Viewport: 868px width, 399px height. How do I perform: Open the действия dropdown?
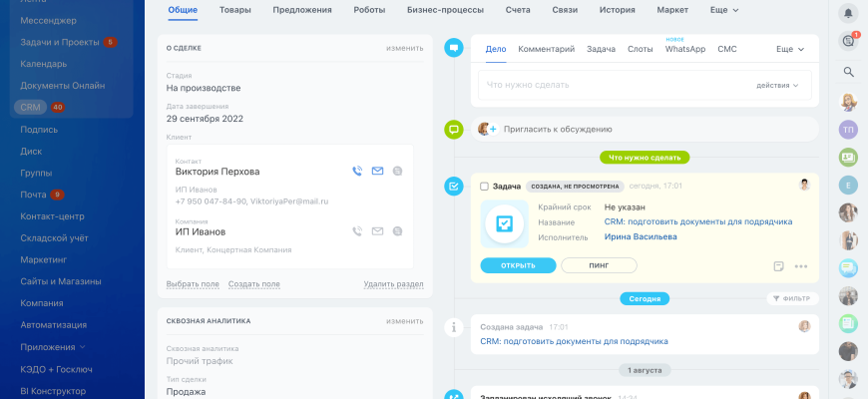[777, 85]
